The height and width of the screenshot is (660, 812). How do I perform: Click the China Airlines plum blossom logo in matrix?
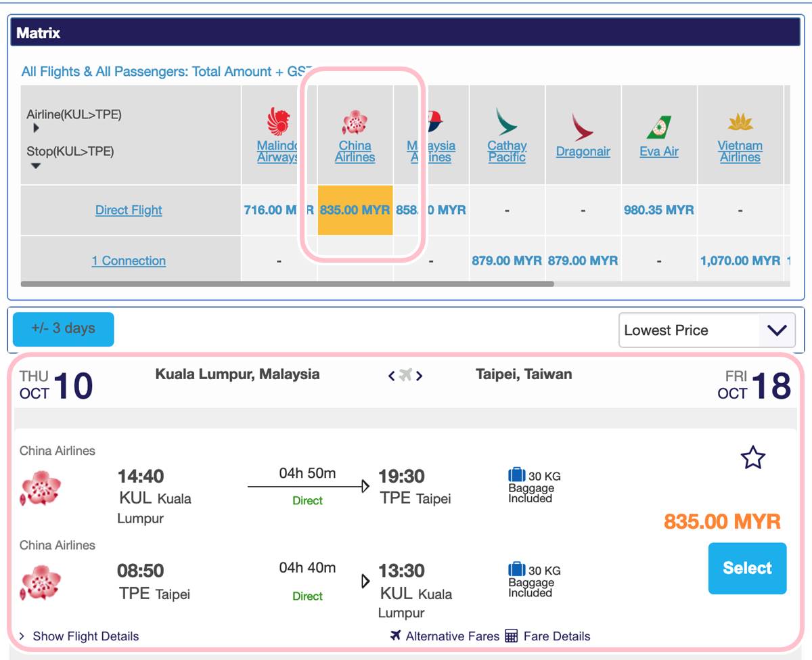coord(355,122)
